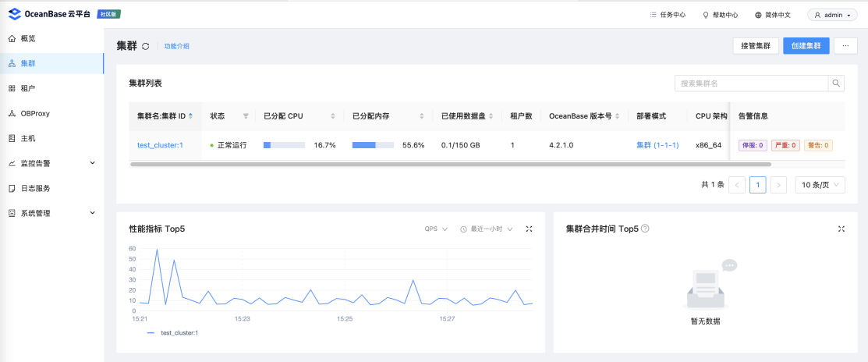Click the admin user avatar icon
Image resolution: width=868 pixels, height=362 pixels.
[x=817, y=15]
